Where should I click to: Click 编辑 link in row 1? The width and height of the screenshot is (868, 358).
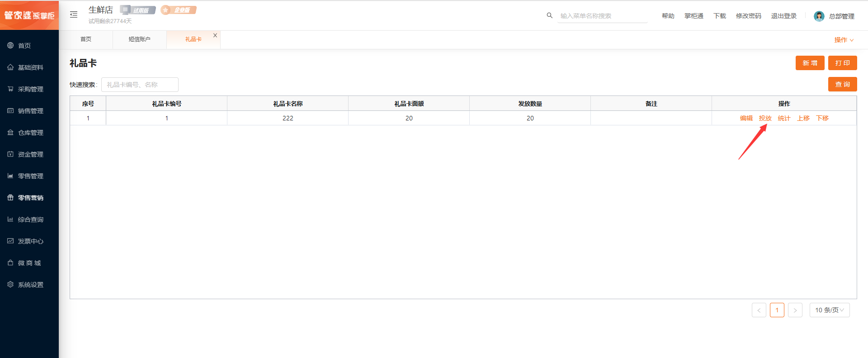coord(746,118)
